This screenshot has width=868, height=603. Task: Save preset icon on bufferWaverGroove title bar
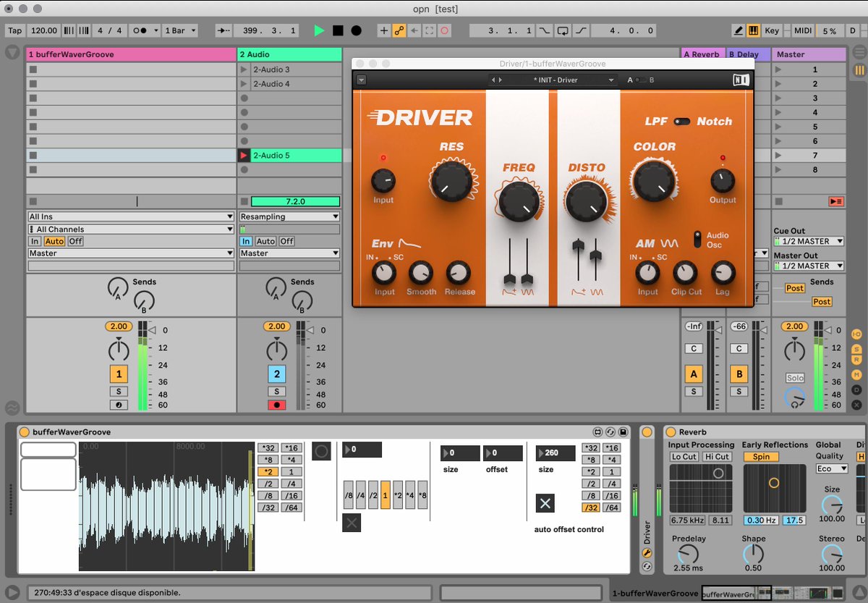tap(623, 432)
